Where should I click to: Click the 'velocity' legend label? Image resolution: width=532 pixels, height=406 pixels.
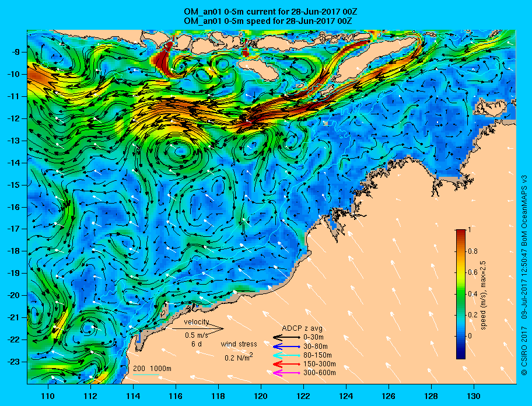[197, 321]
